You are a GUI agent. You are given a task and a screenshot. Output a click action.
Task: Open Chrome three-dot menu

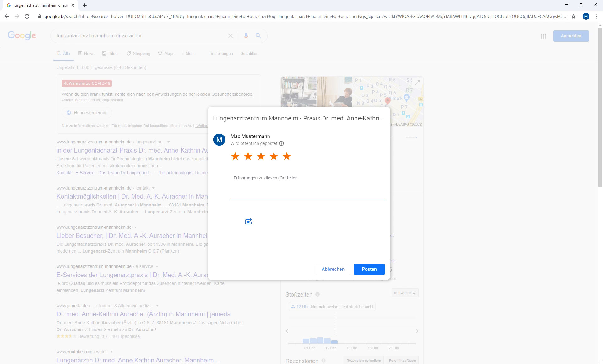pos(596,16)
